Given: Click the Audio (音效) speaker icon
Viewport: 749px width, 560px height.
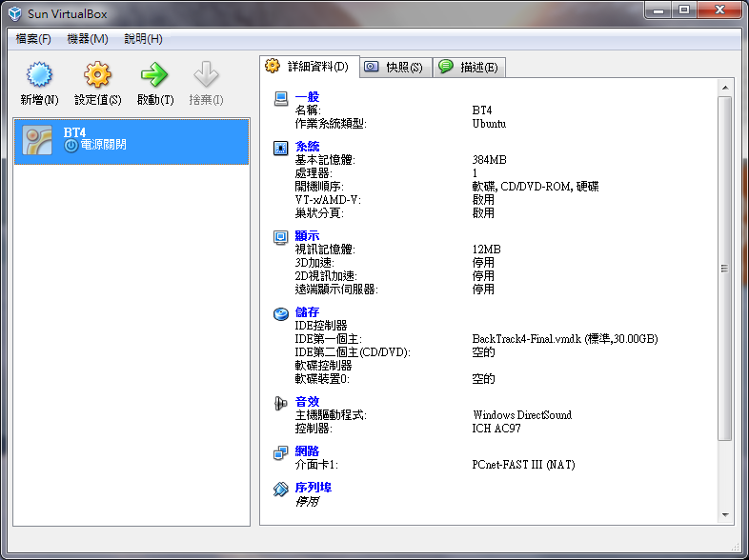Looking at the screenshot, I should 281,404.
